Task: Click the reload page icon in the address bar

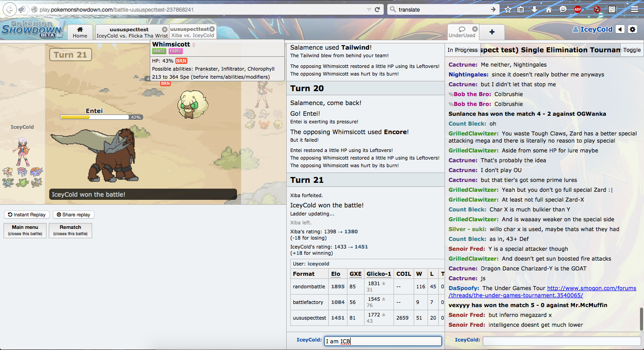Action: pos(378,9)
